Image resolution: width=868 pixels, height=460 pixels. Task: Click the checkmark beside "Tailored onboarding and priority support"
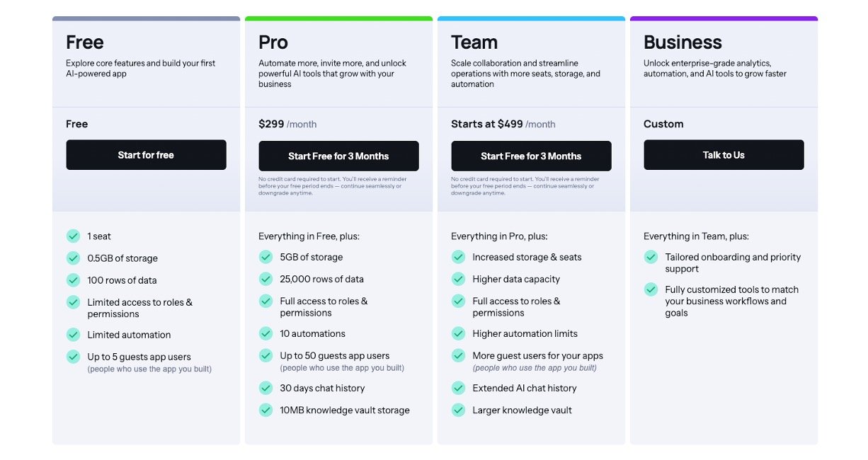pos(651,257)
